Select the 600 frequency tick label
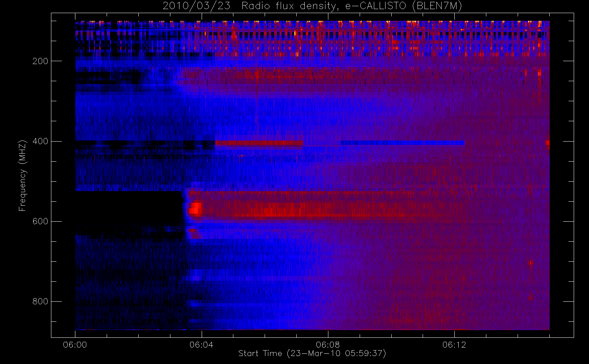Screen dimensions: 589x364 tap(40, 221)
